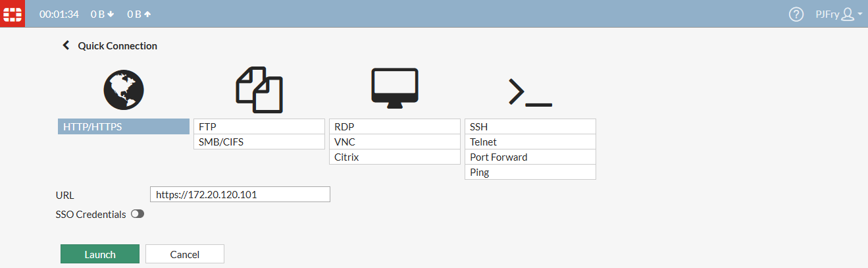The width and height of the screenshot is (868, 268).
Task: Click the upload traffic arrow indicator
Action: point(147,14)
